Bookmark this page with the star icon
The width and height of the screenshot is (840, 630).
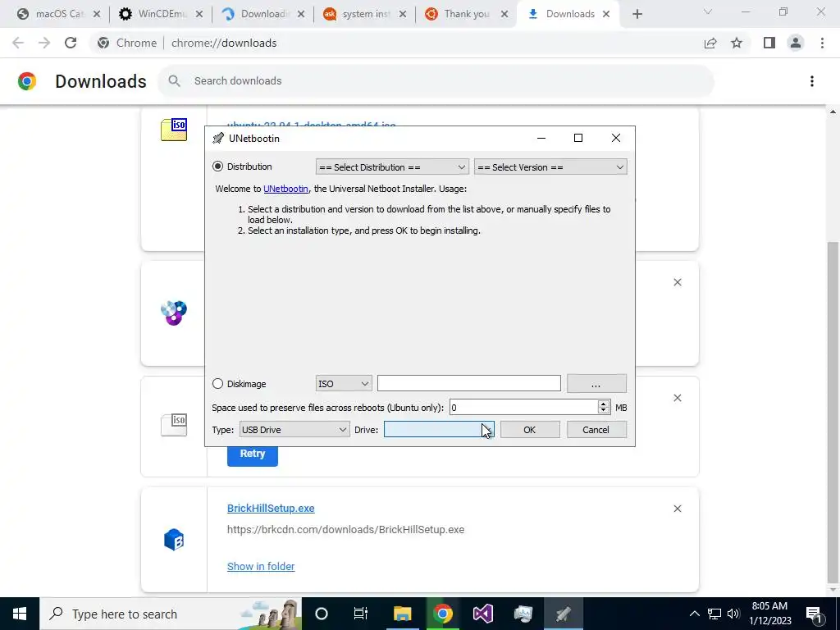coord(737,43)
